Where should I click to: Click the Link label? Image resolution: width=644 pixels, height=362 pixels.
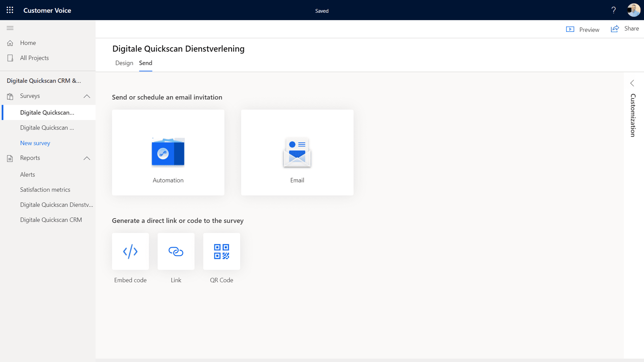tap(176, 280)
